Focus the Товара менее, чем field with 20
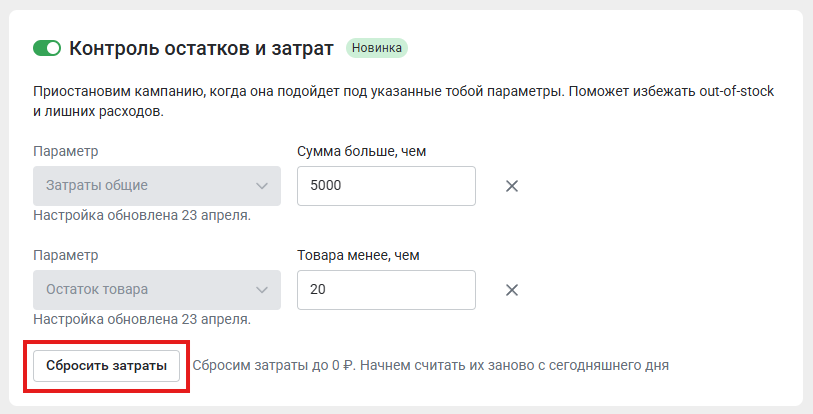 pyautogui.click(x=386, y=289)
